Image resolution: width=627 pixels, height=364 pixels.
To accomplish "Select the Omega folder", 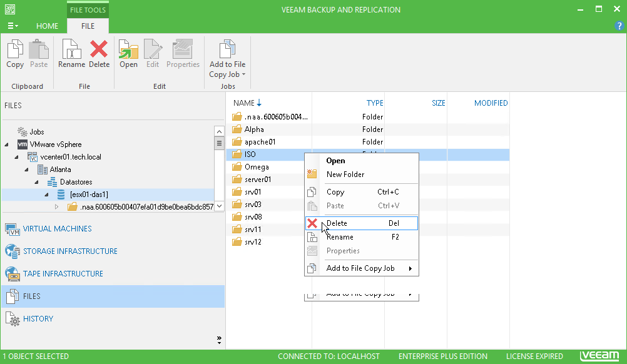I will coord(257,167).
